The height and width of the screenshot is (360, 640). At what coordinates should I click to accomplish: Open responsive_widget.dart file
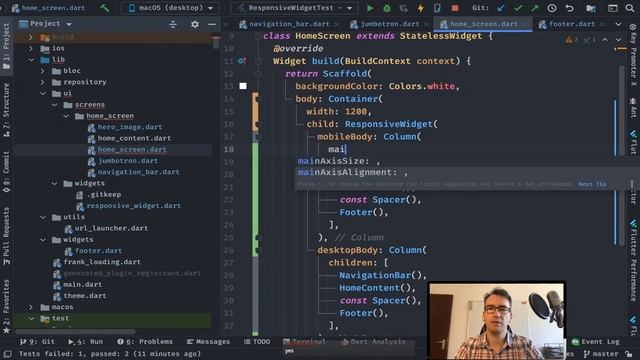133,206
